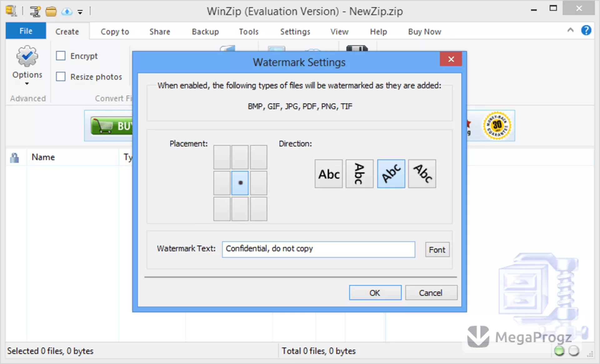Select diagonal upward Abc direction
Viewport: 600px width, 364px height.
391,174
